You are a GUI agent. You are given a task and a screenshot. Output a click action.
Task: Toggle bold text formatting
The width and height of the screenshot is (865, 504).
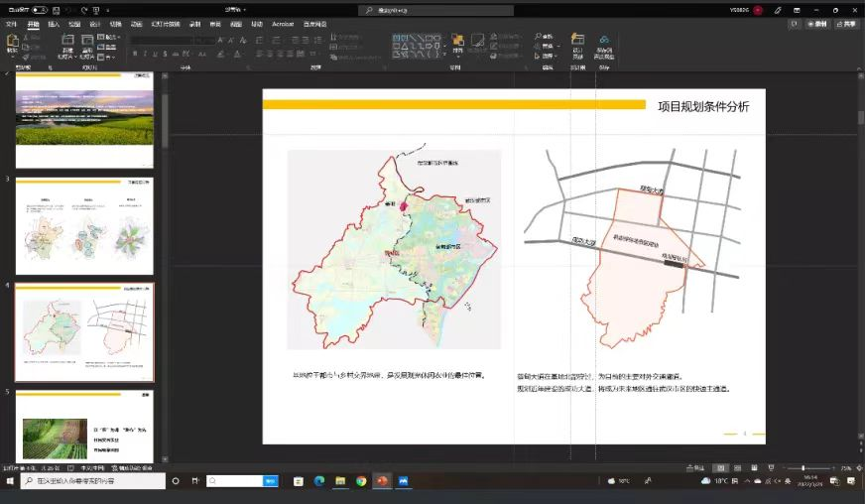point(134,52)
